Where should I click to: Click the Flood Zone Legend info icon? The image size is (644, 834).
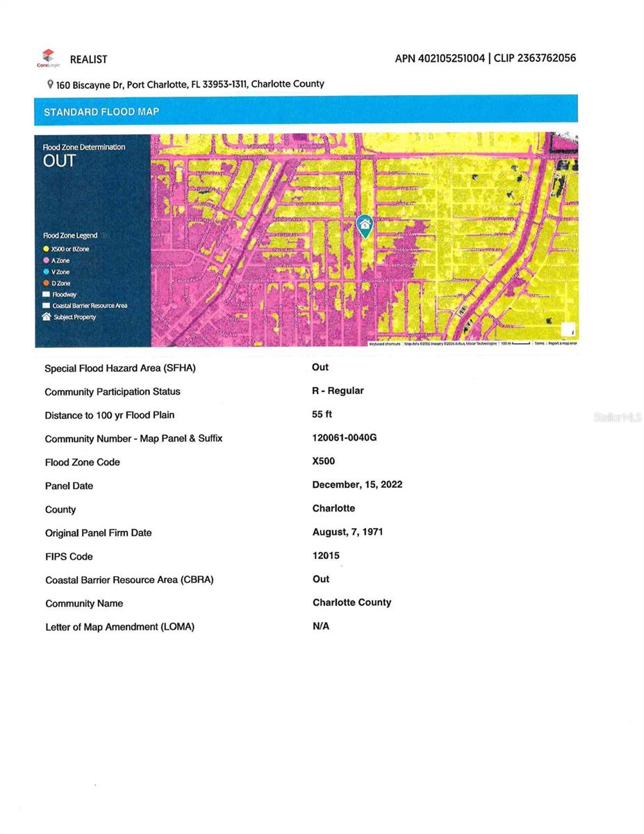(104, 236)
